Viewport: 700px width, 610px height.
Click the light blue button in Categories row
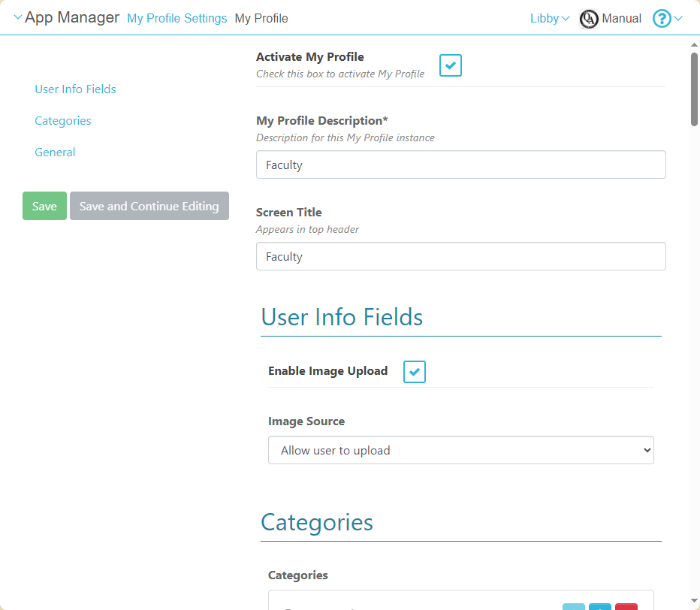[x=574, y=606]
